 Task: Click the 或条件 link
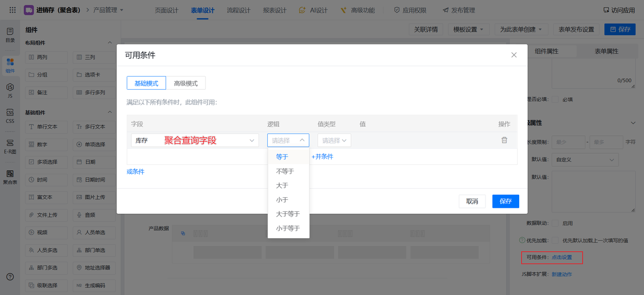[135, 172]
